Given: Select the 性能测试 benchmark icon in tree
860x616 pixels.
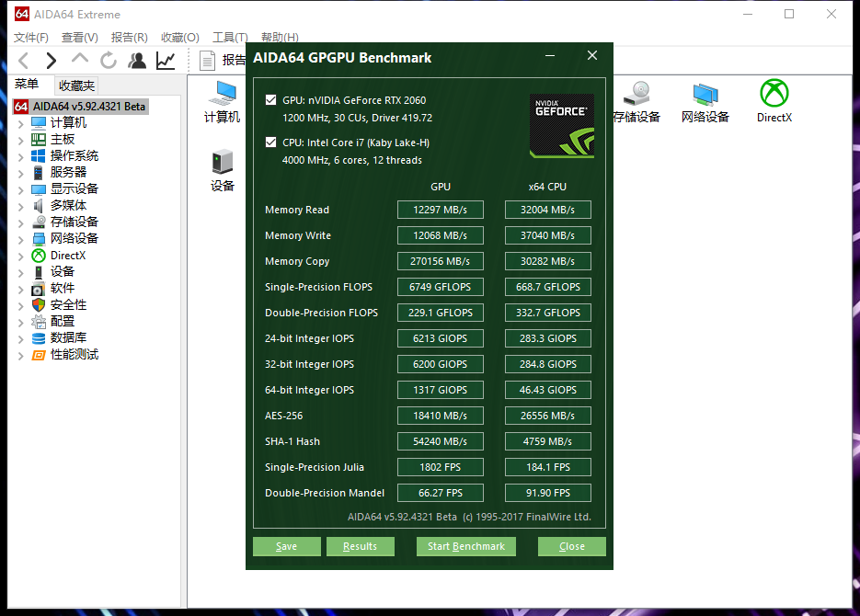Looking at the screenshot, I should pyautogui.click(x=39, y=355).
